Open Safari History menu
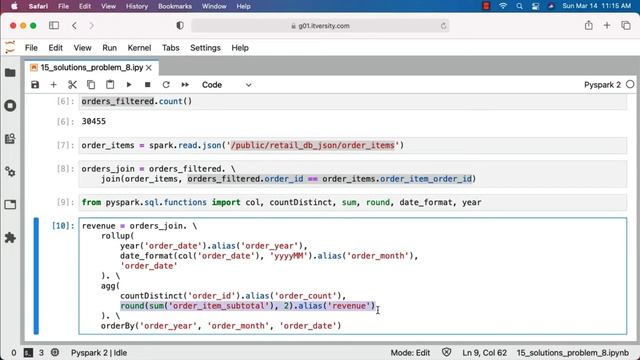Viewport: 640px width, 360px height. tap(137, 6)
